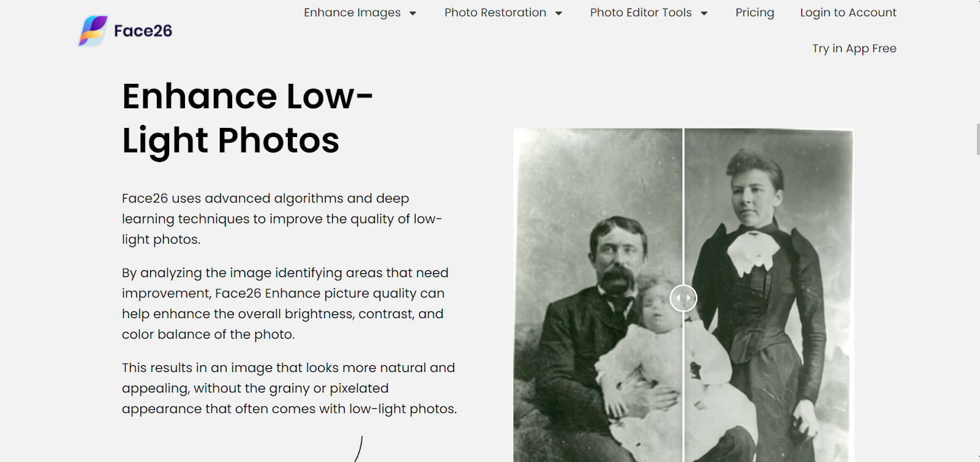Click paragraph starting 'Face26 uses advanced algorithms'
The height and width of the screenshot is (462, 980).
282,219
